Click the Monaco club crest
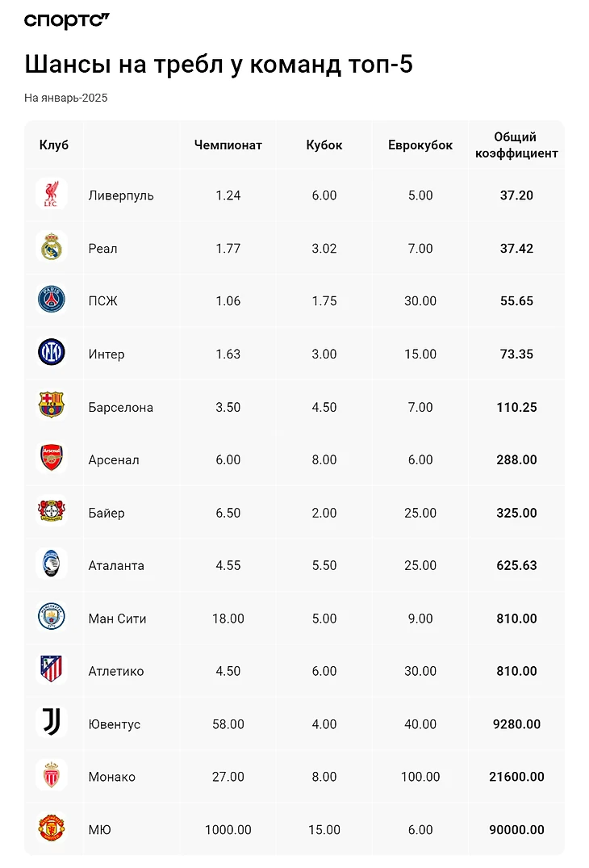The height and width of the screenshot is (868, 589). (52, 776)
